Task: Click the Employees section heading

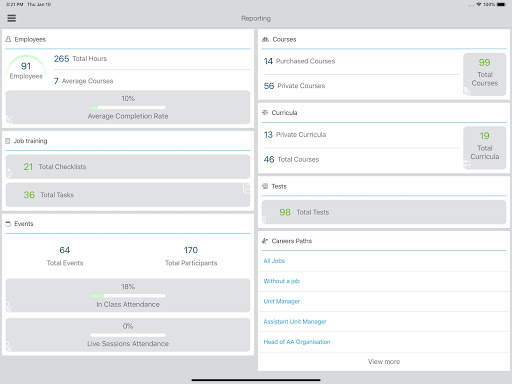Action: (30, 39)
